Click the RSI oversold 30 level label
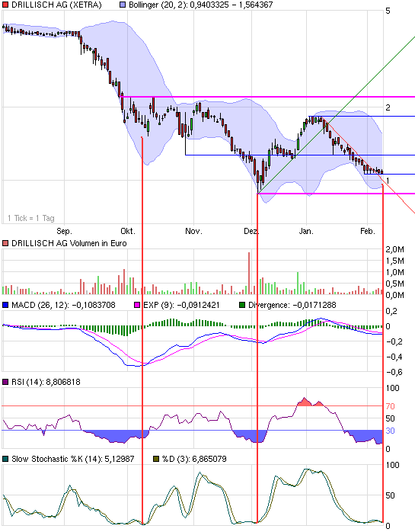Screen dimensions: 415x532 point(390,431)
